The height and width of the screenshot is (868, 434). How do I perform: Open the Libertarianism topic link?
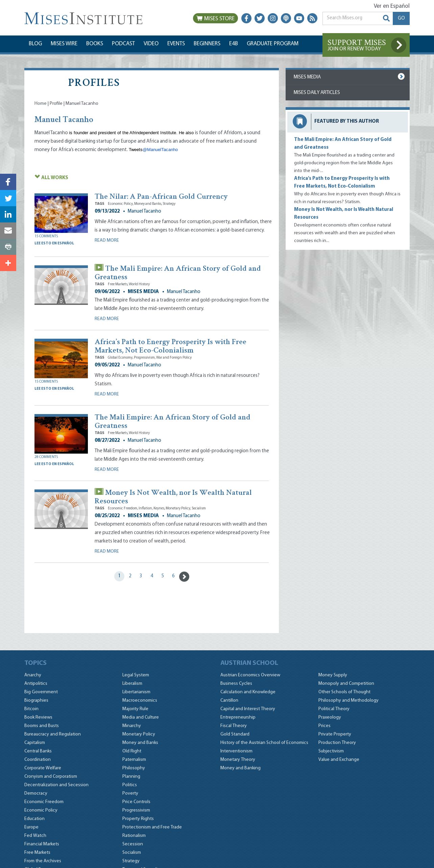click(136, 692)
